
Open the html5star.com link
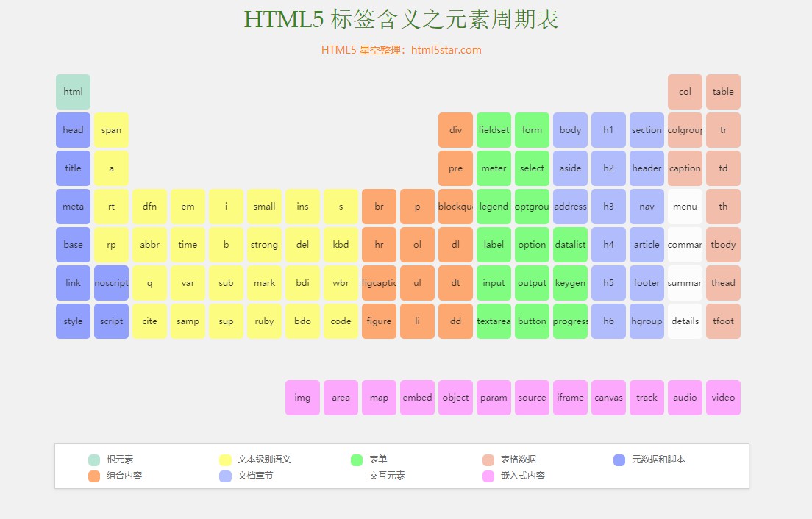click(x=446, y=50)
